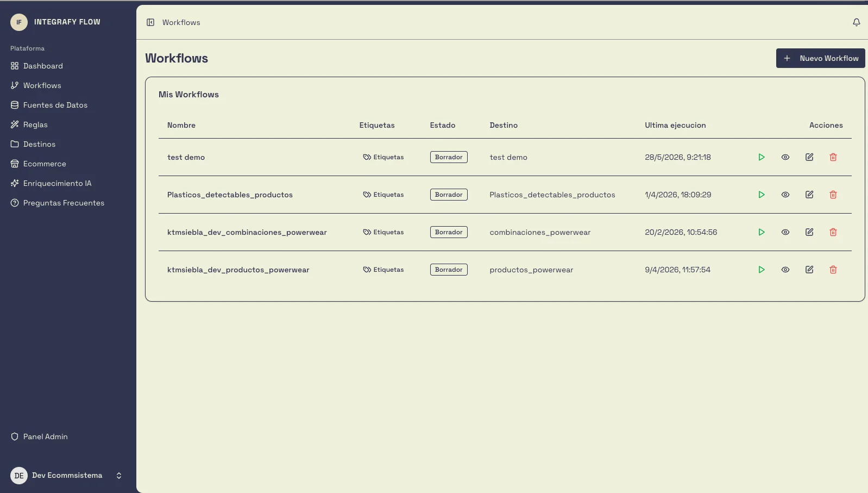The width and height of the screenshot is (868, 493).
Task: Open the notifications bell
Action: 857,22
